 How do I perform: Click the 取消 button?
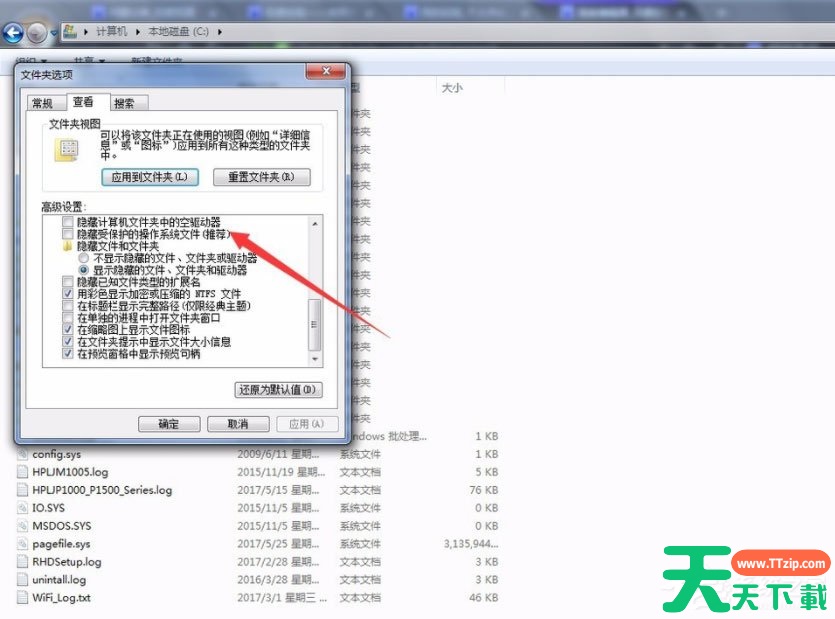(238, 424)
